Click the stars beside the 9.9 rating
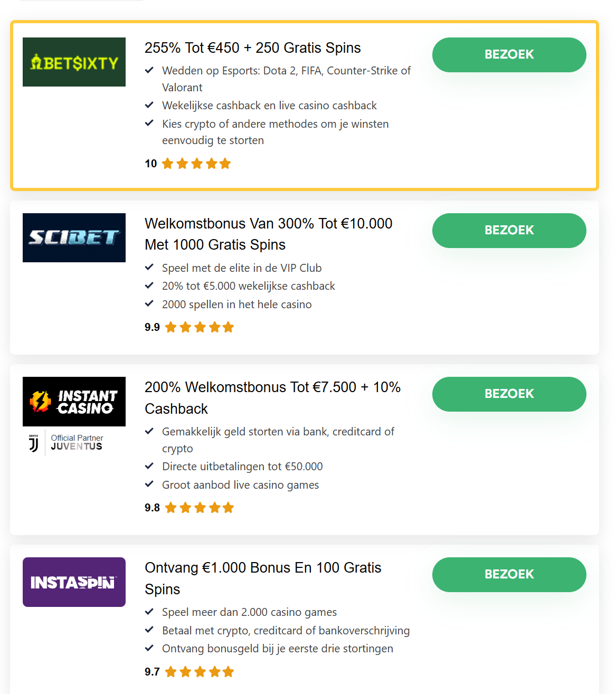616x694 pixels. tap(200, 327)
